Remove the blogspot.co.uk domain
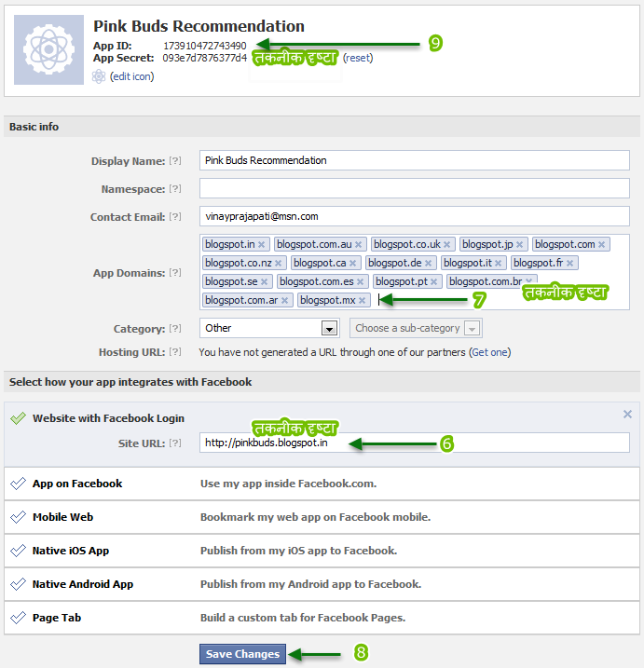644x668 pixels. pos(446,244)
